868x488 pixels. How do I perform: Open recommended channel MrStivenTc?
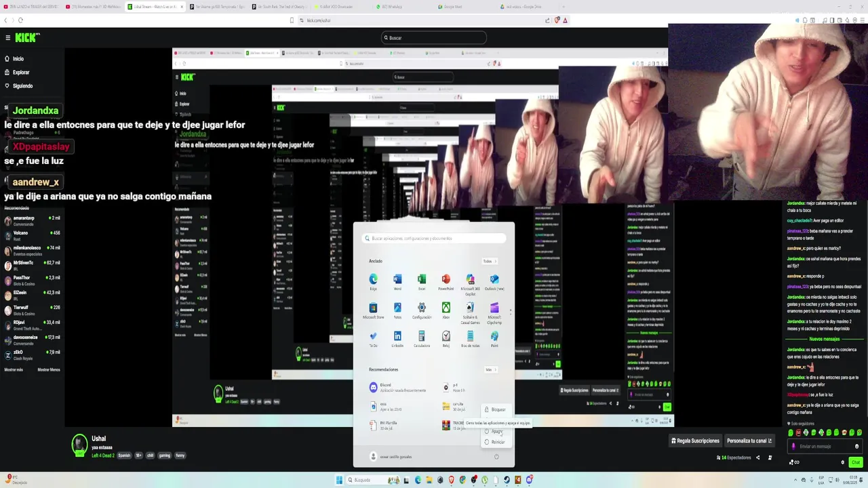[x=33, y=265]
